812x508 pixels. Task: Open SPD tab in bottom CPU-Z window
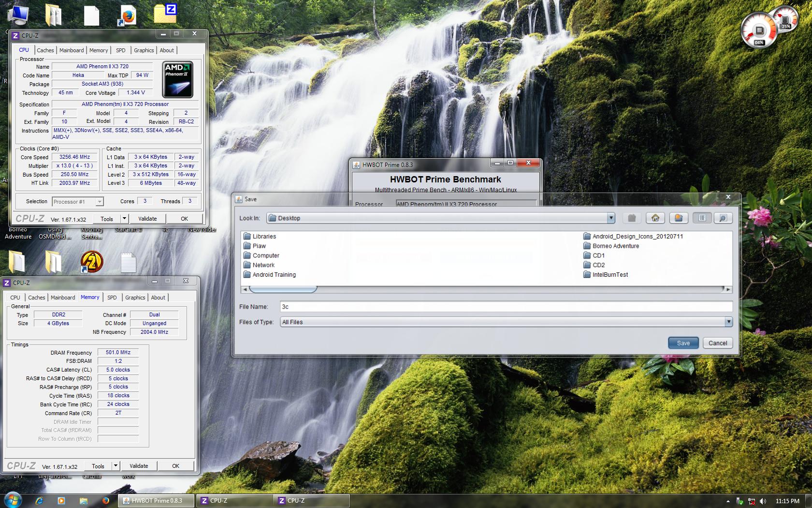112,298
